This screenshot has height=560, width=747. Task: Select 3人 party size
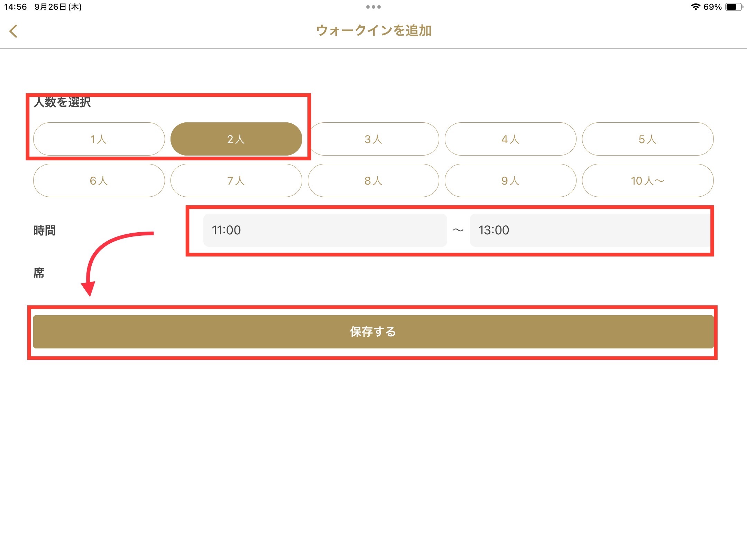pyautogui.click(x=373, y=139)
